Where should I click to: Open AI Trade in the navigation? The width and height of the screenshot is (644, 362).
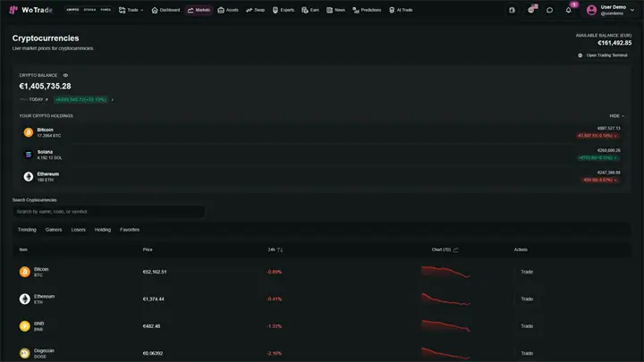(401, 10)
